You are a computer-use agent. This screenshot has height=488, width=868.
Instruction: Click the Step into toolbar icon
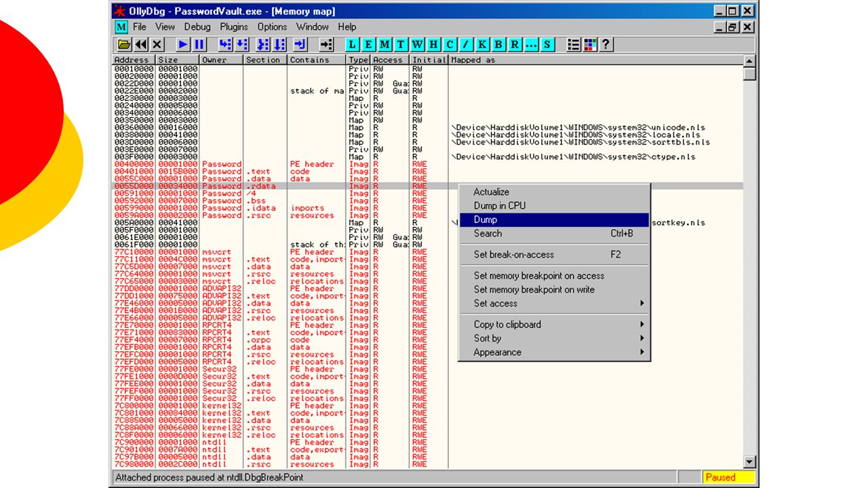(225, 45)
